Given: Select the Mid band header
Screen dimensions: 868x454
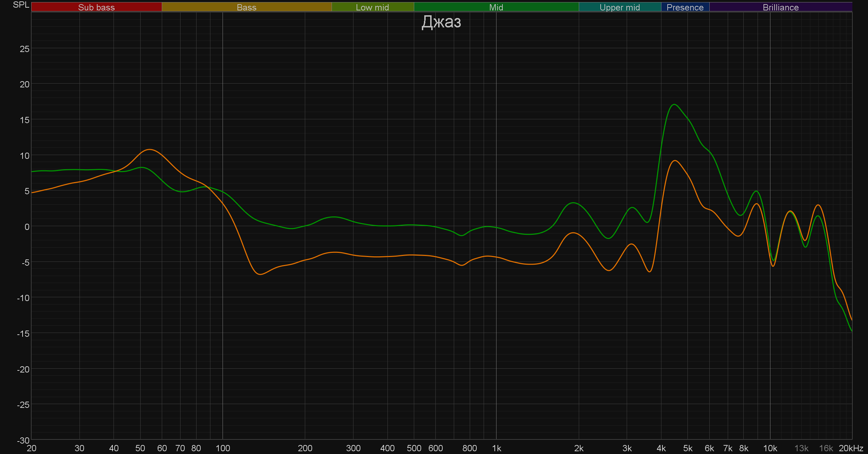Looking at the screenshot, I should pos(496,7).
